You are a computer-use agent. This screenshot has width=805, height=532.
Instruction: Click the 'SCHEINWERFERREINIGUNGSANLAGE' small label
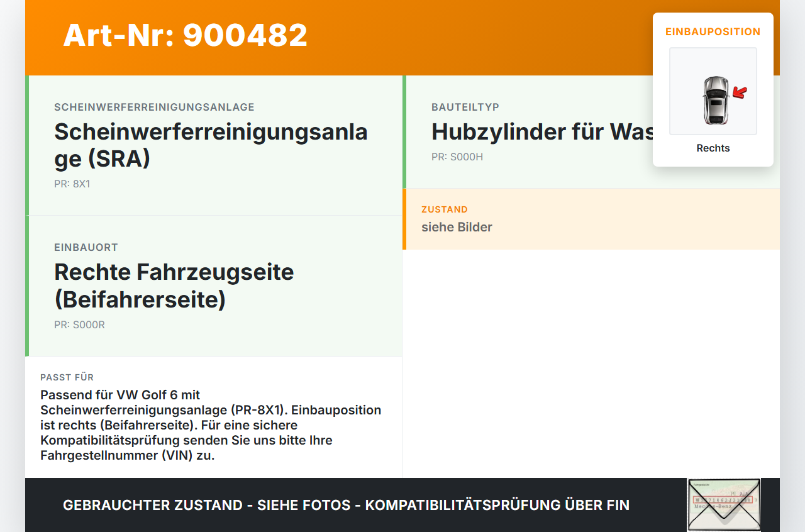pyautogui.click(x=154, y=108)
